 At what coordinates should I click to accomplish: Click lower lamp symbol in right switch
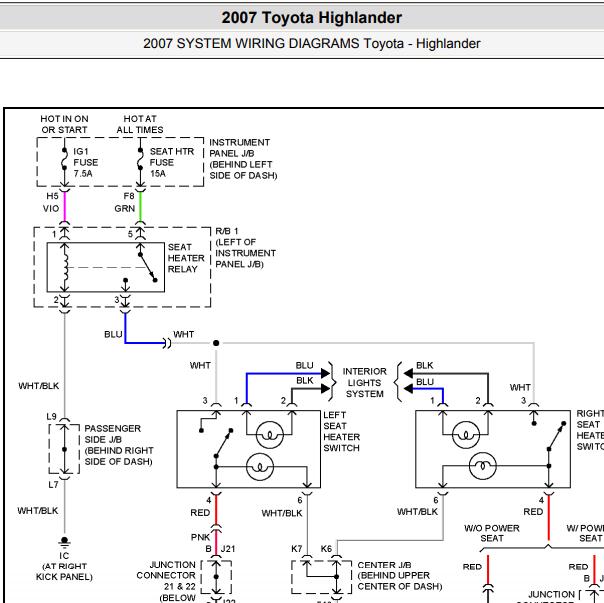coord(483,466)
